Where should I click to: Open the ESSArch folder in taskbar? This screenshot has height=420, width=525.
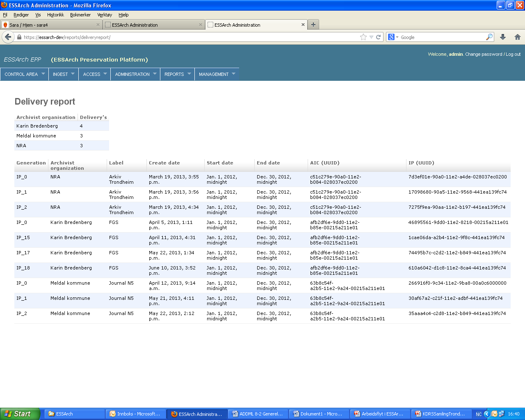[x=75, y=414]
